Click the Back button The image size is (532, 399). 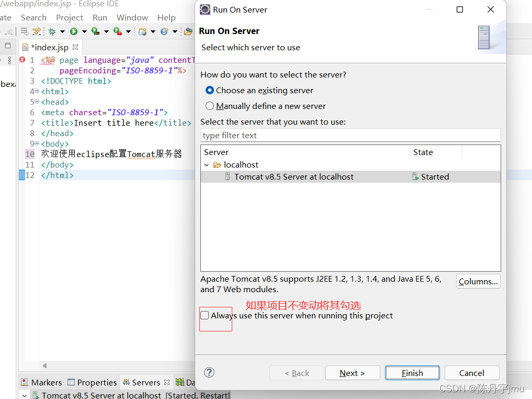click(297, 373)
